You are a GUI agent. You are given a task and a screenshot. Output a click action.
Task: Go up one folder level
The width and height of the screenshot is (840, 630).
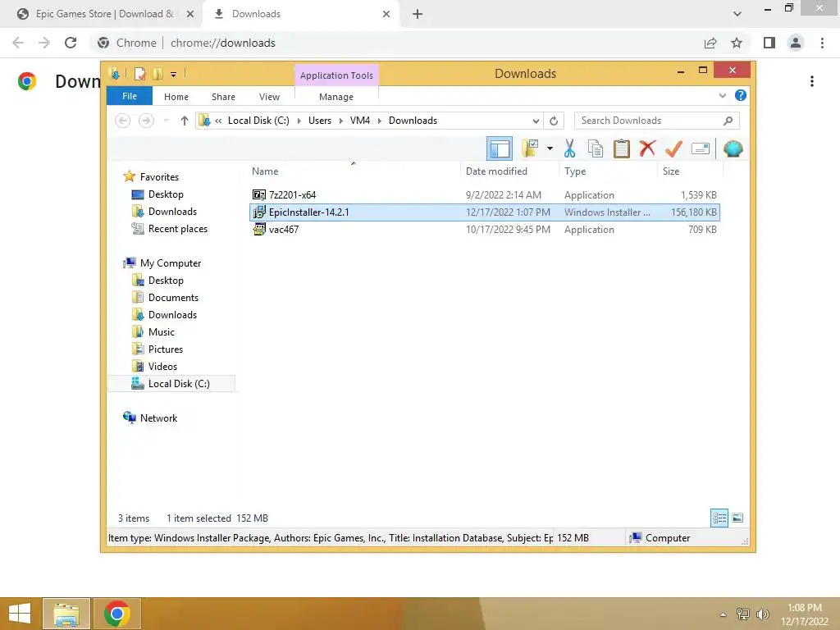[185, 121]
